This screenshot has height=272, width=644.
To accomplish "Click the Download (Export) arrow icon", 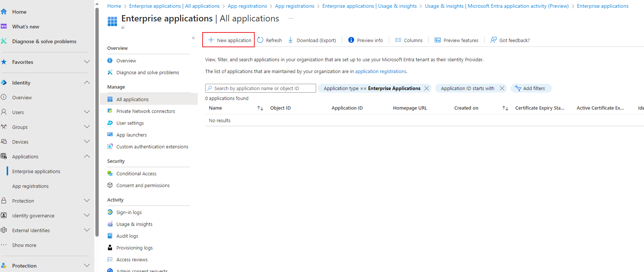I will (291, 40).
